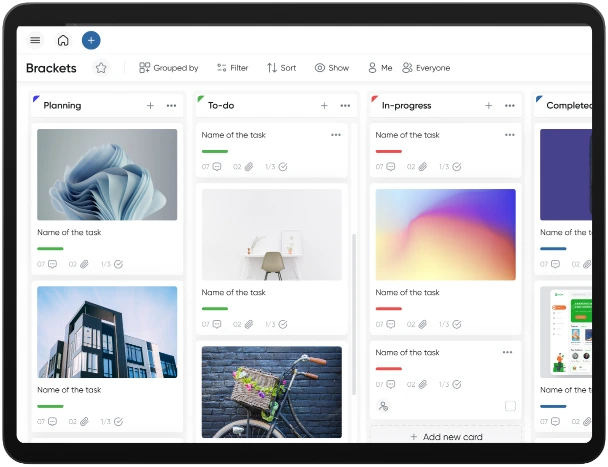This screenshot has width=608, height=467.
Task: Open Planning column three-dot menu
Action: pos(172,105)
